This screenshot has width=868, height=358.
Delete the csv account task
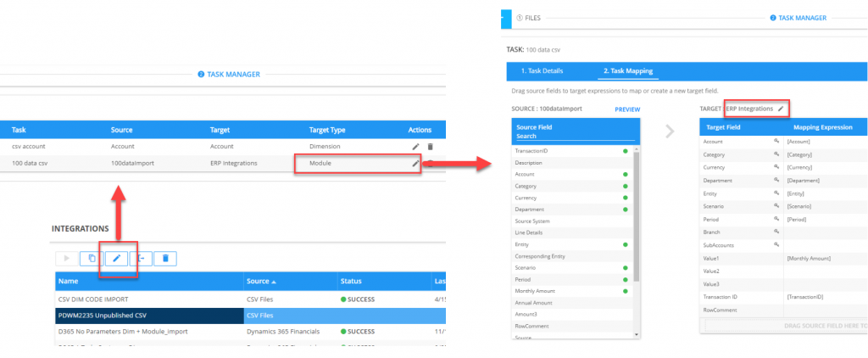click(430, 146)
